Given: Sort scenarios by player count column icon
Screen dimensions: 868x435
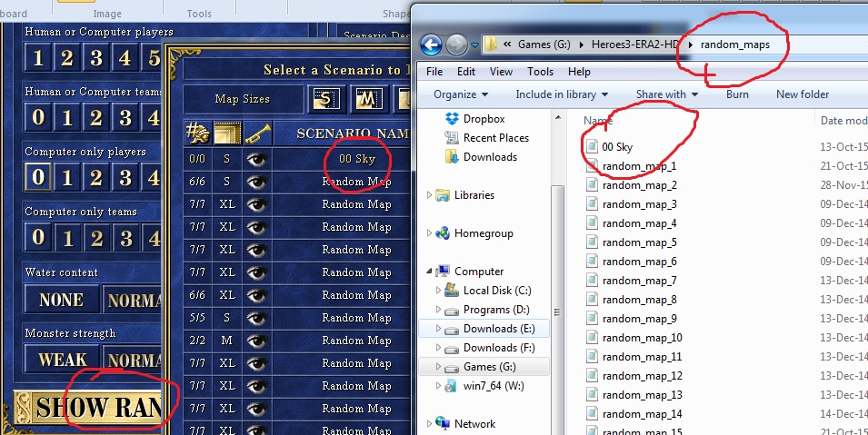Looking at the screenshot, I should pyautogui.click(x=197, y=133).
